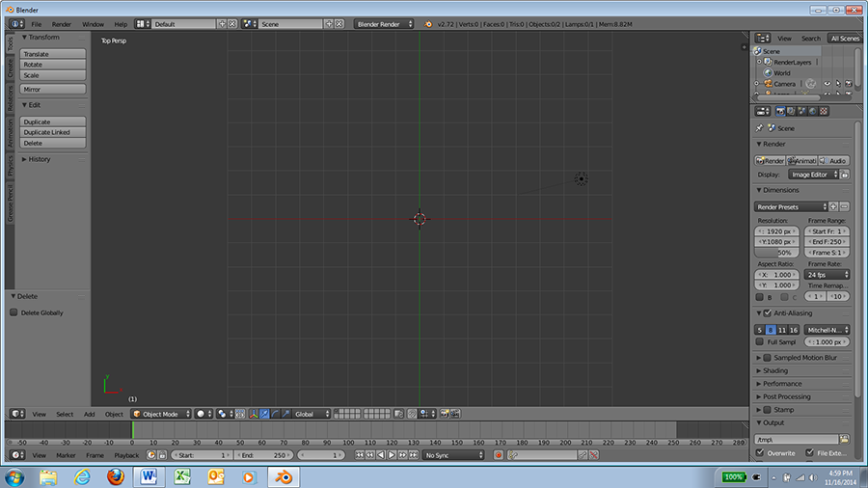Click the viewport shading sphere icon
Viewport: 868px width, 488px height.
203,414
